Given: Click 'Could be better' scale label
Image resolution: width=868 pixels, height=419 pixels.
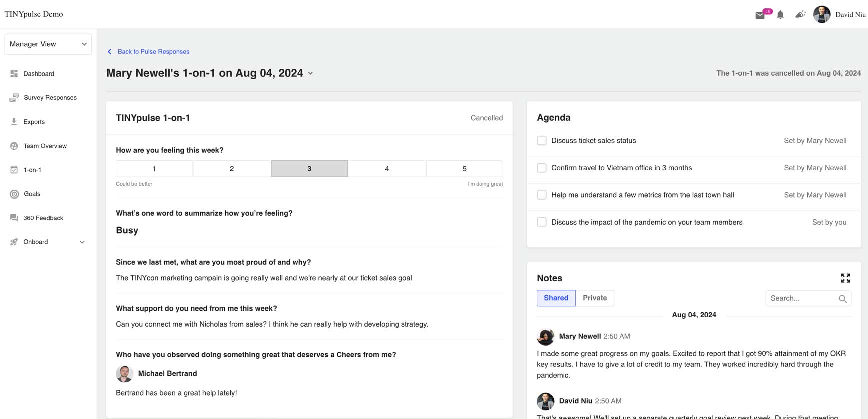Looking at the screenshot, I should [x=134, y=184].
